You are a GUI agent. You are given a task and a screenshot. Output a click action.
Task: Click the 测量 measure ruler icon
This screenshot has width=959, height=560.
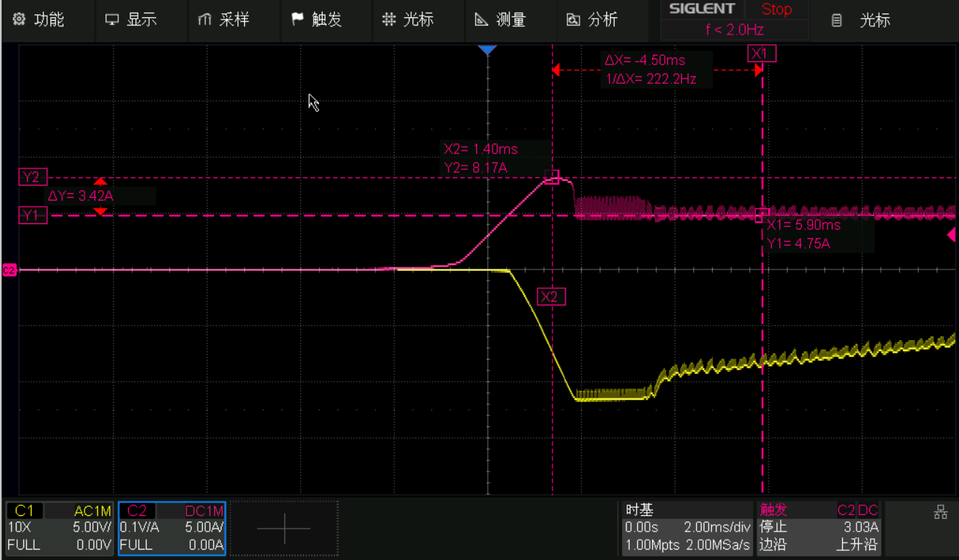tap(482, 20)
